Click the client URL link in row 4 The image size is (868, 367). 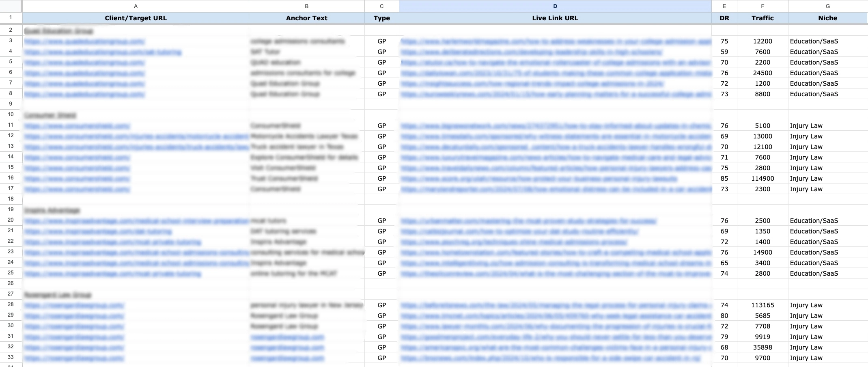coord(103,52)
